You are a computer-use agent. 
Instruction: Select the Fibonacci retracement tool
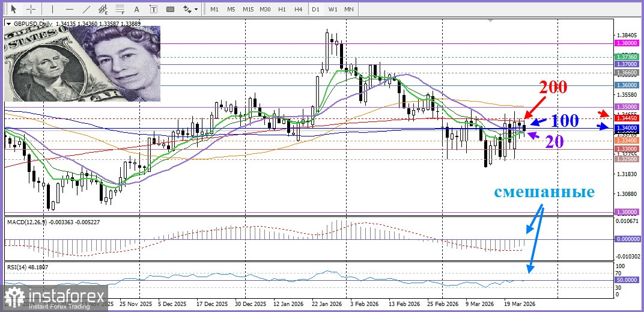[x=120, y=9]
